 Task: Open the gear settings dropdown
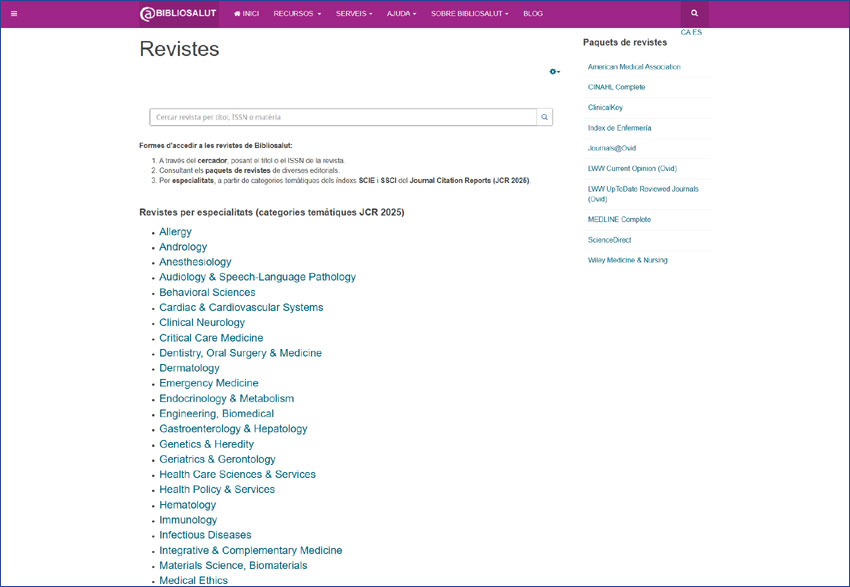[555, 72]
